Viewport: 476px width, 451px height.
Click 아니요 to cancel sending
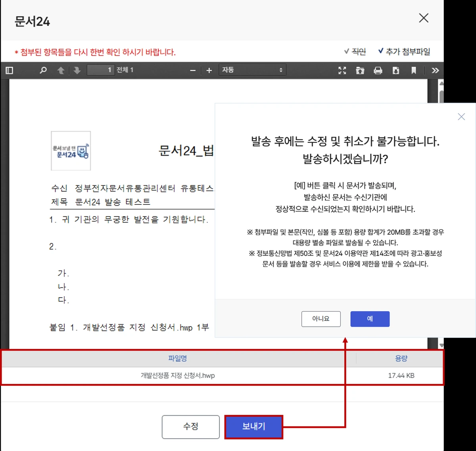click(x=321, y=319)
